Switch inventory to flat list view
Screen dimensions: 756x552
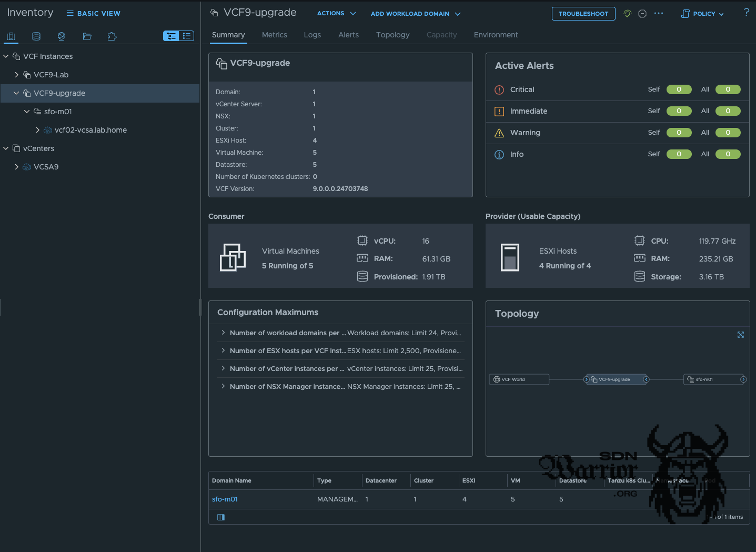click(x=186, y=36)
